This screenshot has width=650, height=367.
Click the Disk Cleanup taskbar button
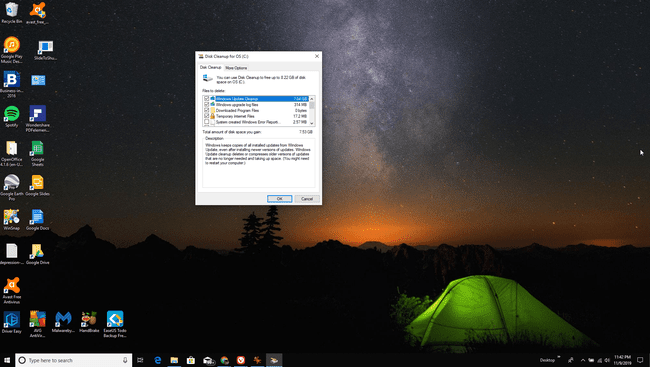point(274,360)
